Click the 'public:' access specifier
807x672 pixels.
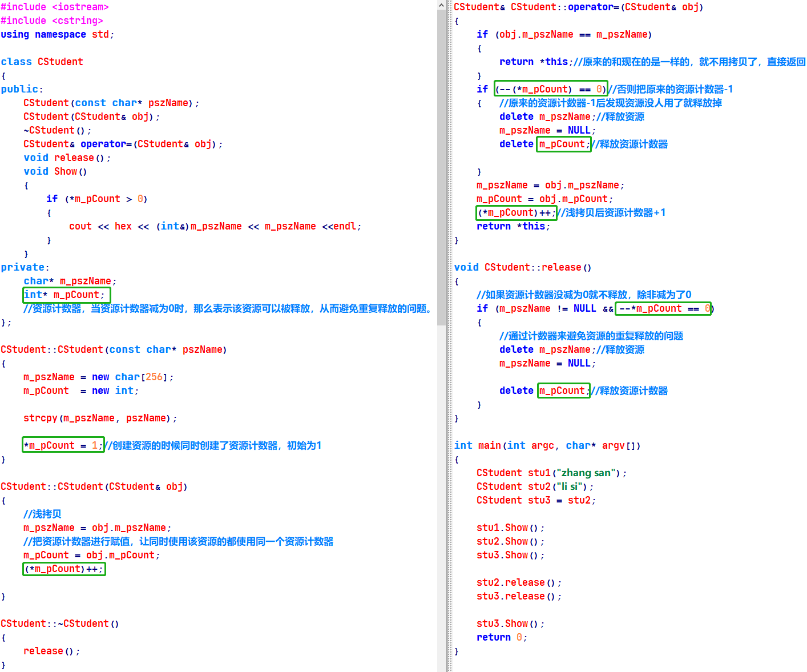tap(22, 89)
